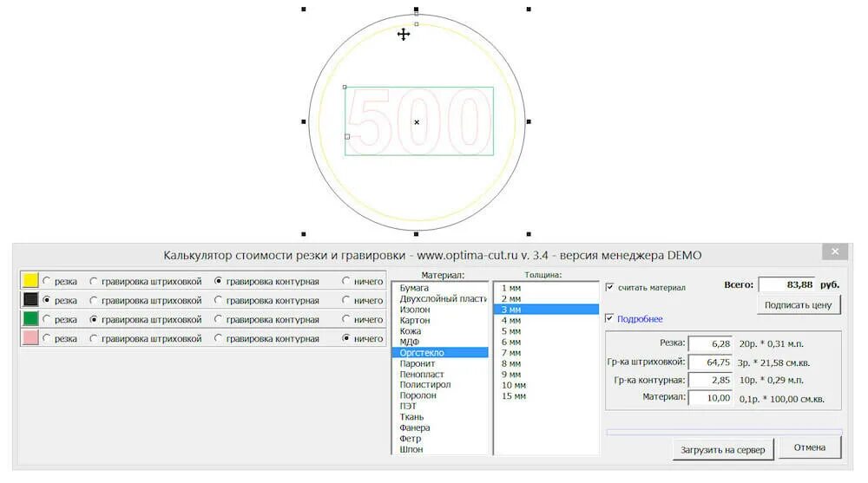Select yellow row 'резка' radio button
Screen dimensions: 868x483
tap(47, 281)
